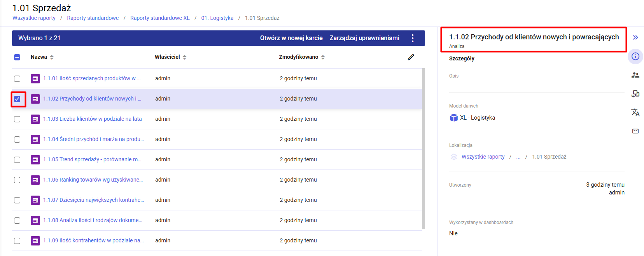Screen dimensions: 644x256
Task: Click report icon for 1.1.02 row
Action: pos(35,99)
